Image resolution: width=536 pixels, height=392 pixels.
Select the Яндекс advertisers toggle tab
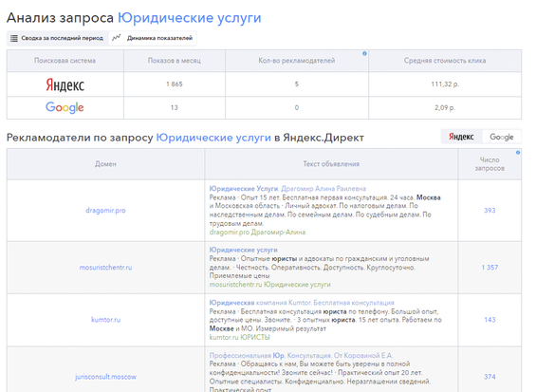[x=461, y=137]
